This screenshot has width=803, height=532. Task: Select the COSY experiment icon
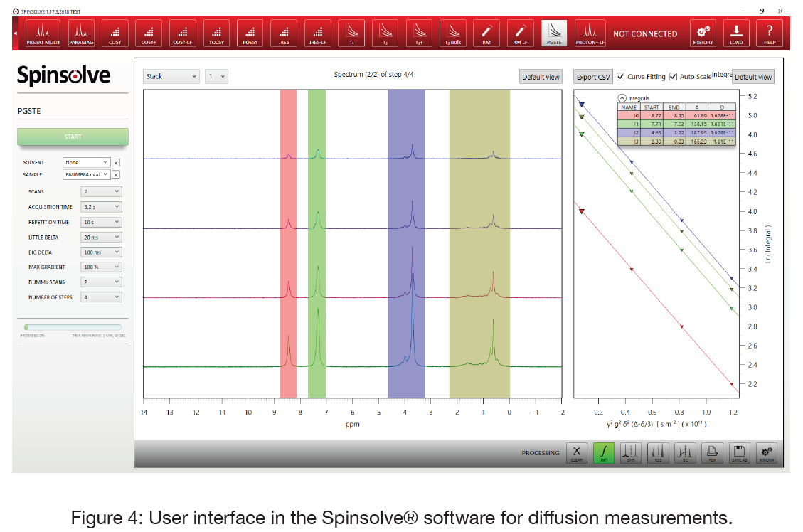tap(115, 33)
